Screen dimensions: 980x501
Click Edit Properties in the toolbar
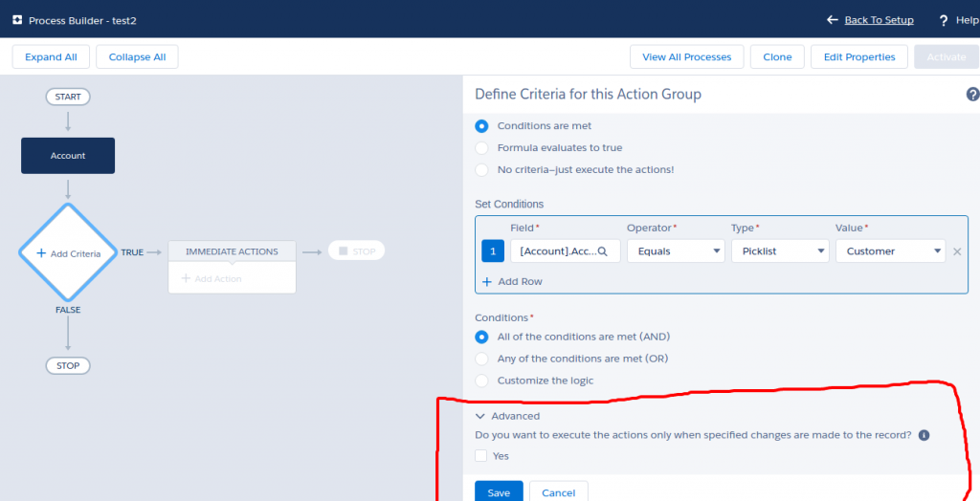pyautogui.click(x=858, y=57)
